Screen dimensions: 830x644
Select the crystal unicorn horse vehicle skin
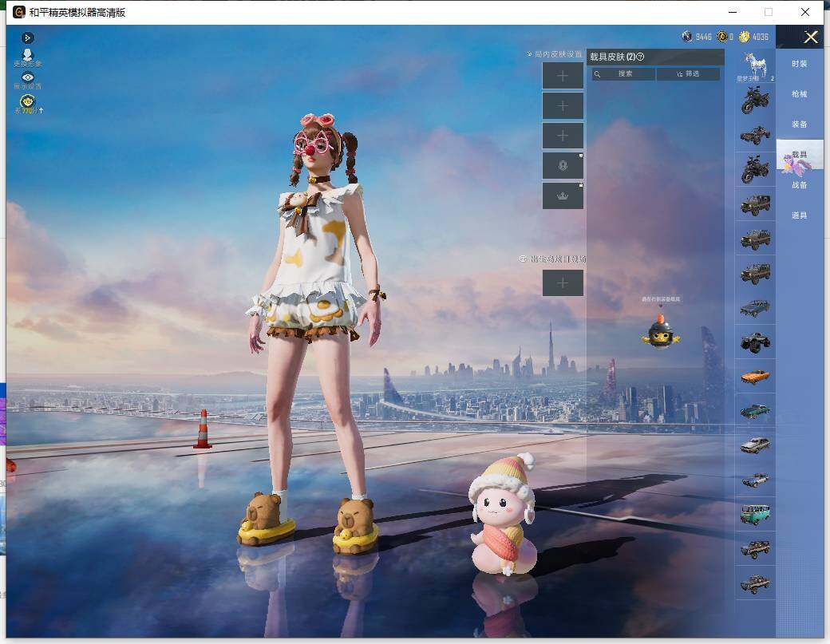pyautogui.click(x=755, y=65)
